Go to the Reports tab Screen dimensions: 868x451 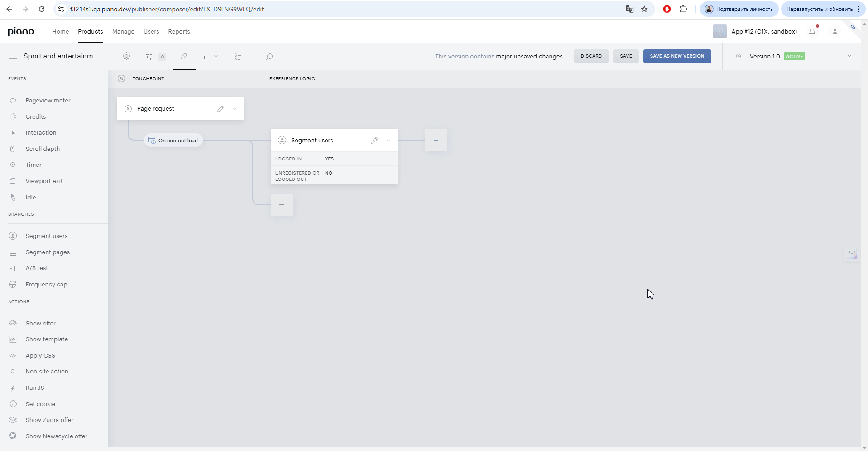[x=179, y=31]
